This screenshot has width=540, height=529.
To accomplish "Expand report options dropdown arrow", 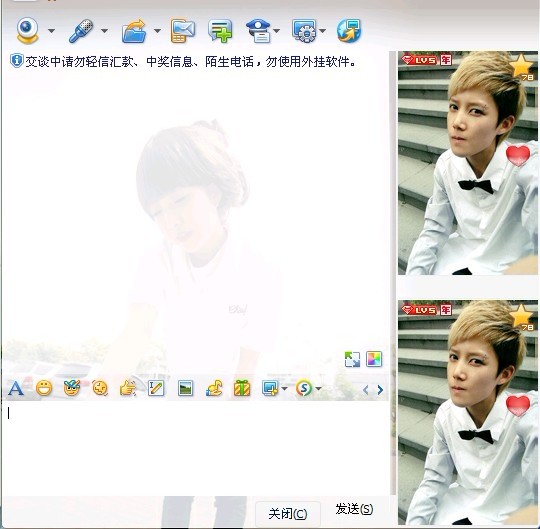I will coord(276,31).
